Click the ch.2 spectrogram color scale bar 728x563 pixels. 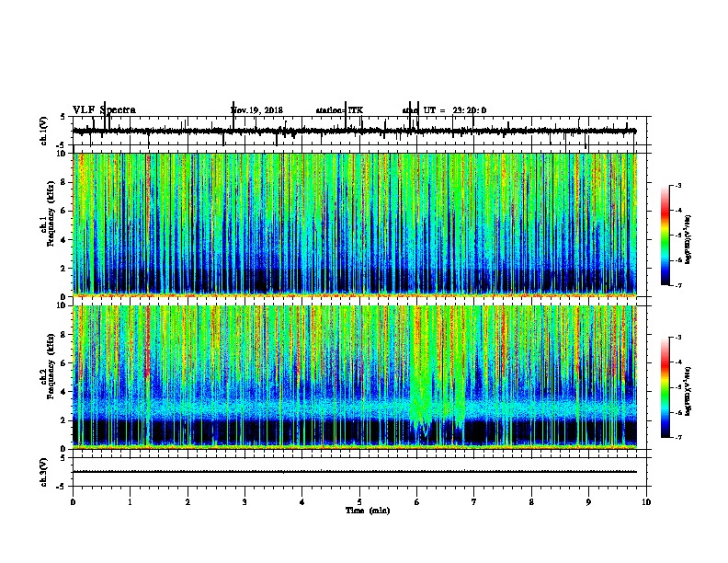[665, 387]
